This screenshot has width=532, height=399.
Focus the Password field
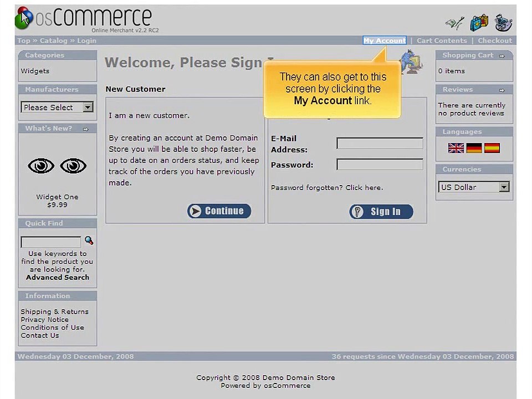coord(380,164)
